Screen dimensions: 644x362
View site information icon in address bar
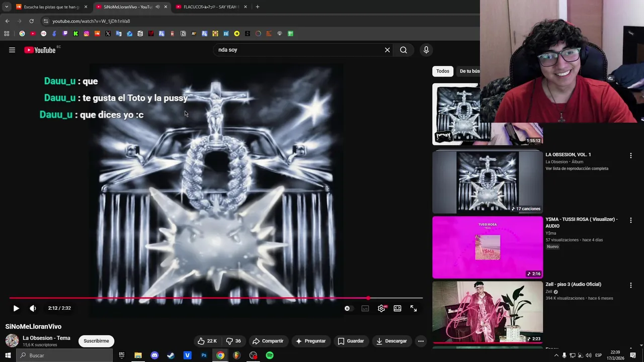(46, 21)
